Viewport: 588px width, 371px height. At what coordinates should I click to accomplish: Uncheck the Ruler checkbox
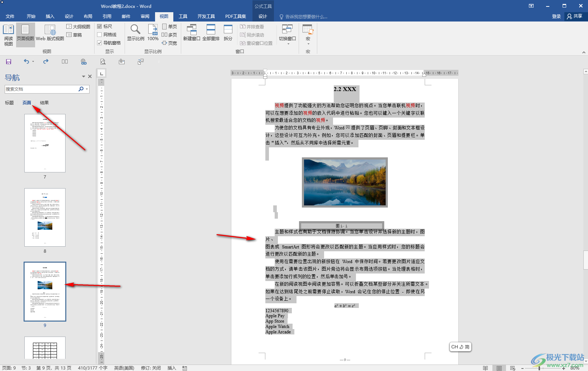click(100, 27)
